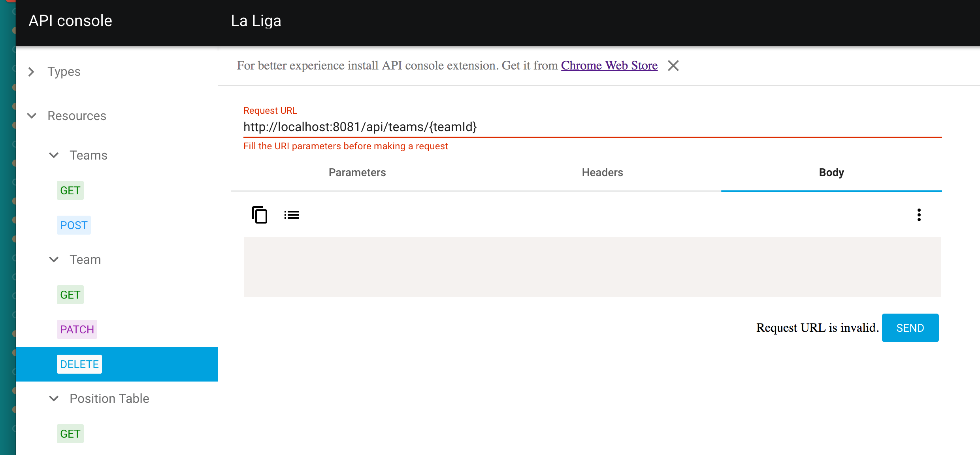Switch to the Parameters tab
The width and height of the screenshot is (980, 455).
(x=357, y=172)
